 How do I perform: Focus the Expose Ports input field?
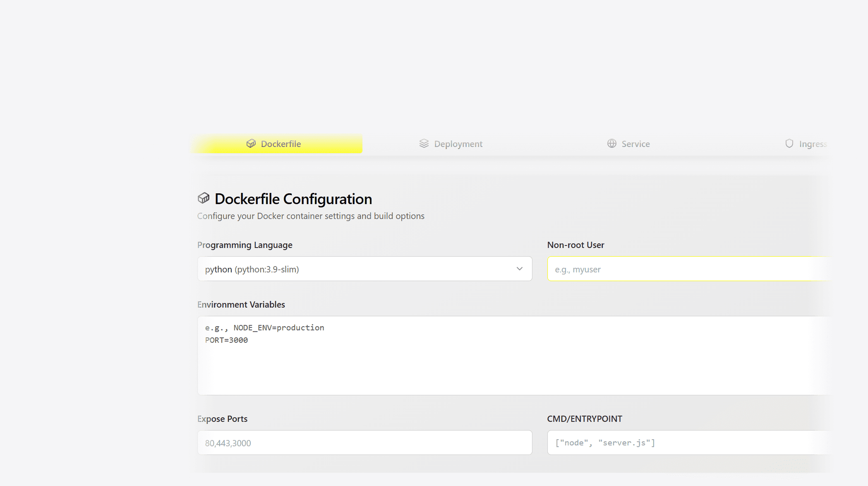[x=364, y=443]
